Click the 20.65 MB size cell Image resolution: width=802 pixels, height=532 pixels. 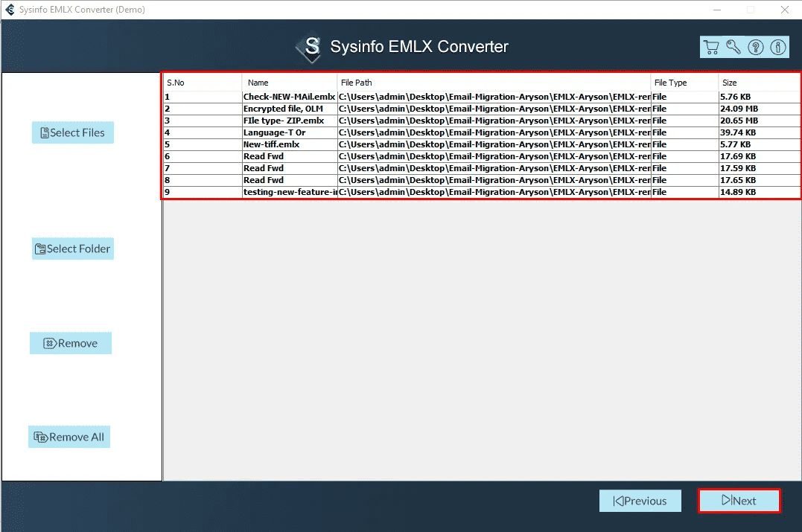click(x=759, y=121)
